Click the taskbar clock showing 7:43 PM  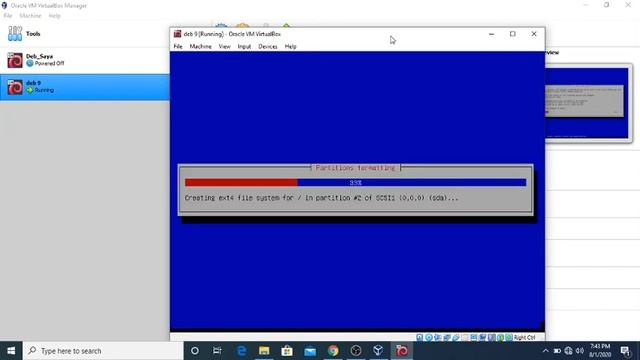pyautogui.click(x=600, y=351)
